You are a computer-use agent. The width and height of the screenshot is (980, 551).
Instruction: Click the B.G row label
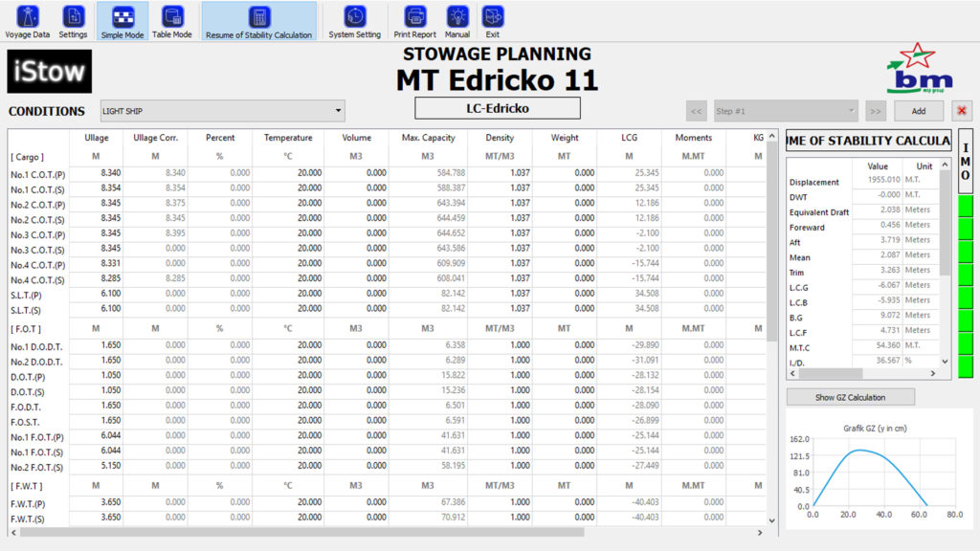pos(795,318)
